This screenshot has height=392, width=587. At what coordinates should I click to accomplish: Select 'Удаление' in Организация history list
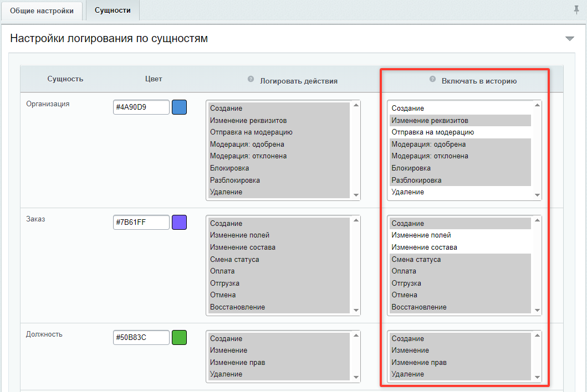point(460,192)
